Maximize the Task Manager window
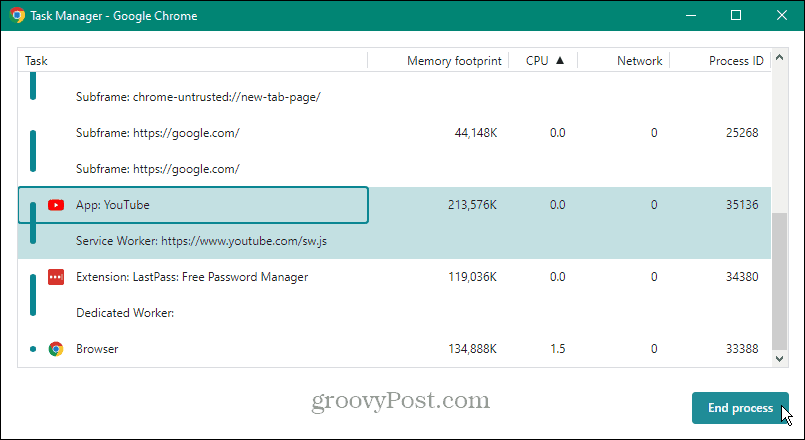The image size is (805, 440). pos(736,15)
